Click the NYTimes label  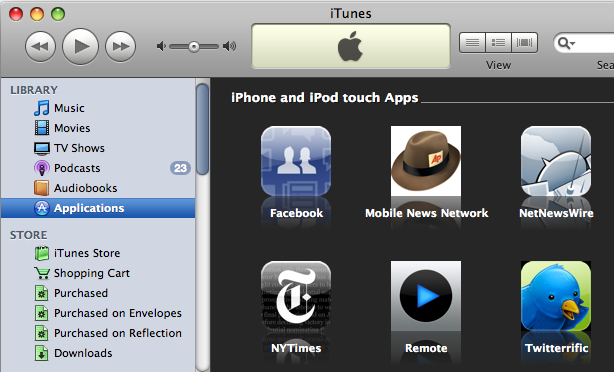pos(296,348)
